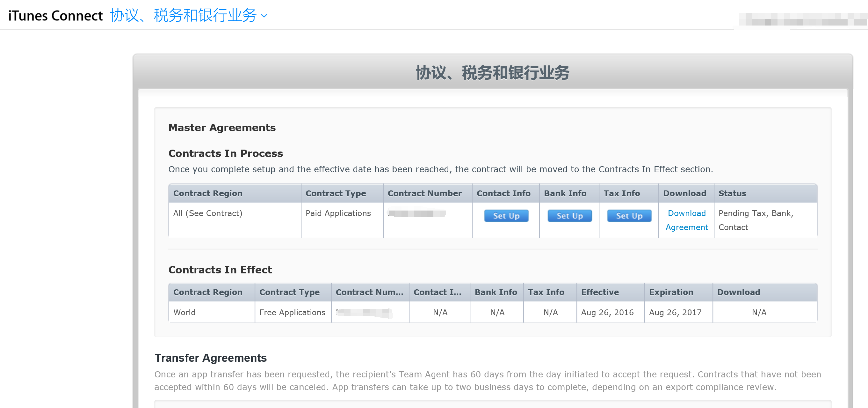The image size is (868, 408).
Task: Click the blurred Paid Applications contract number
Action: tap(417, 213)
